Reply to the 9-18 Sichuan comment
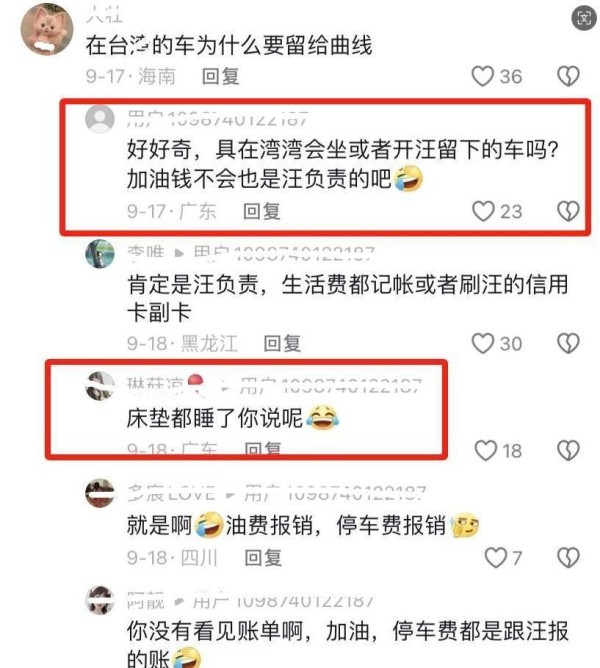 [263, 558]
